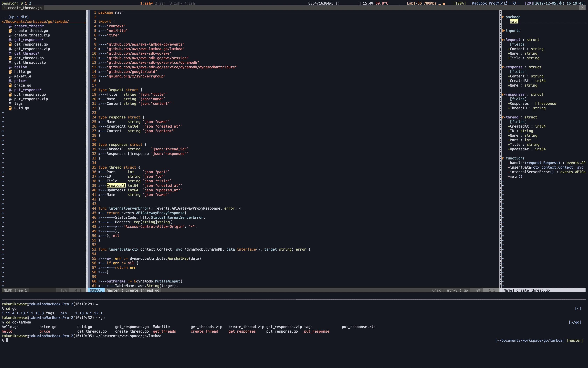Open the lambda directory root path
The image size is (588, 368).
(35, 22)
